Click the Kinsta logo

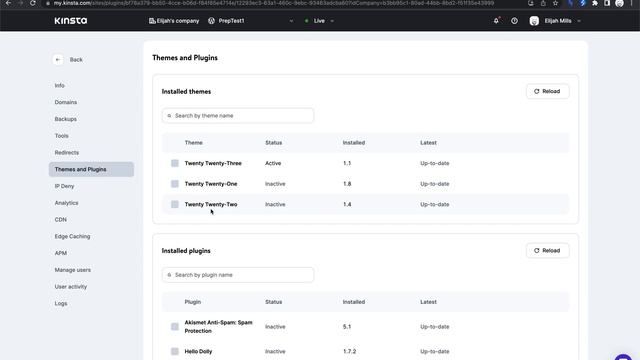tap(71, 20)
